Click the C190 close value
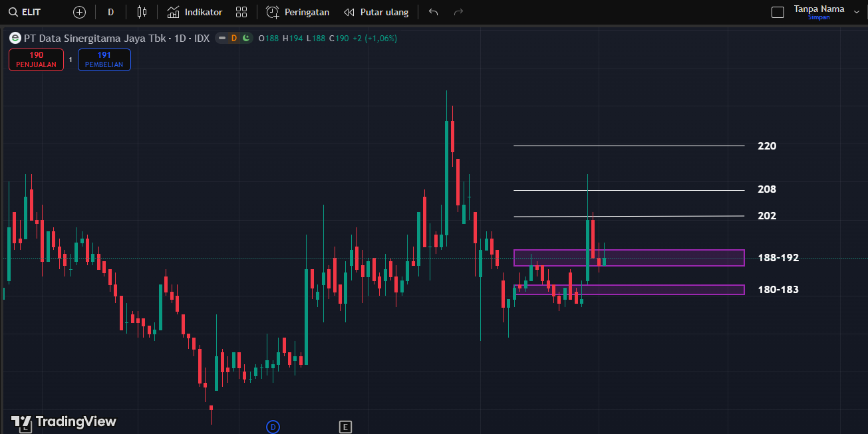The image size is (868, 434). click(x=339, y=39)
